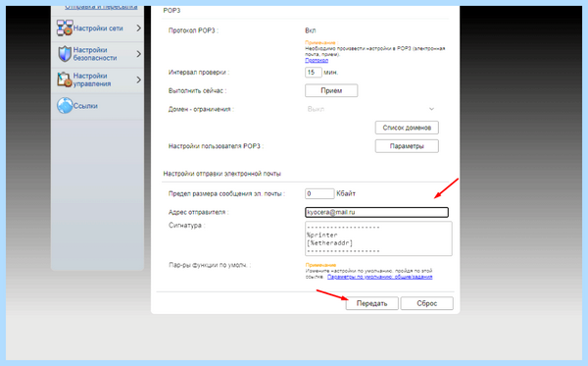The image size is (588, 366).
Task: Click the POP3 section heading
Action: pyautogui.click(x=171, y=10)
